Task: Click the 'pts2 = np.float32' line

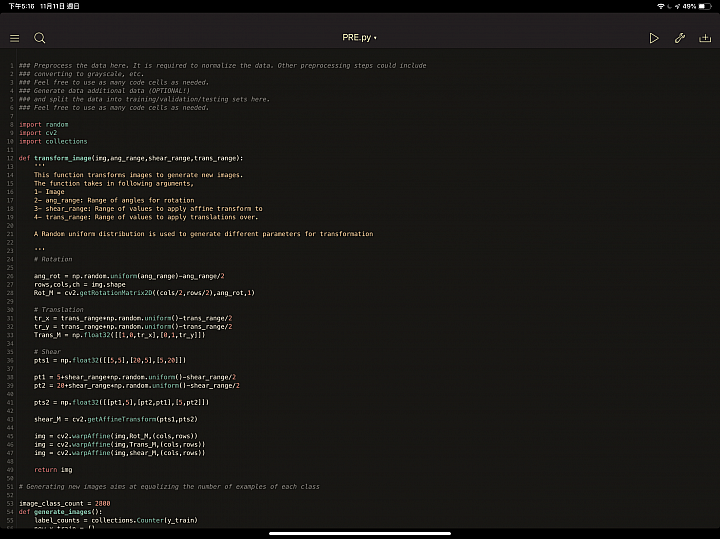Action: coord(121,403)
